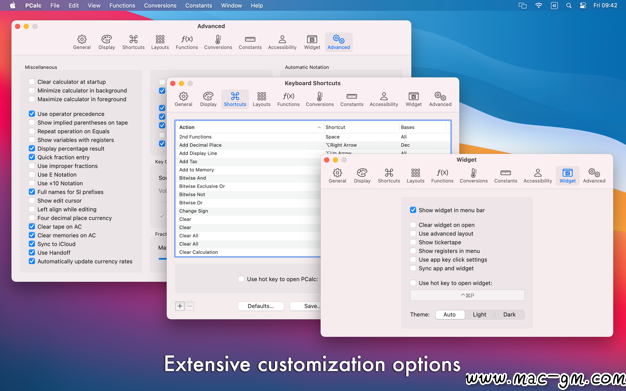Choose the Auto theme
The image size is (626, 391).
tap(450, 315)
